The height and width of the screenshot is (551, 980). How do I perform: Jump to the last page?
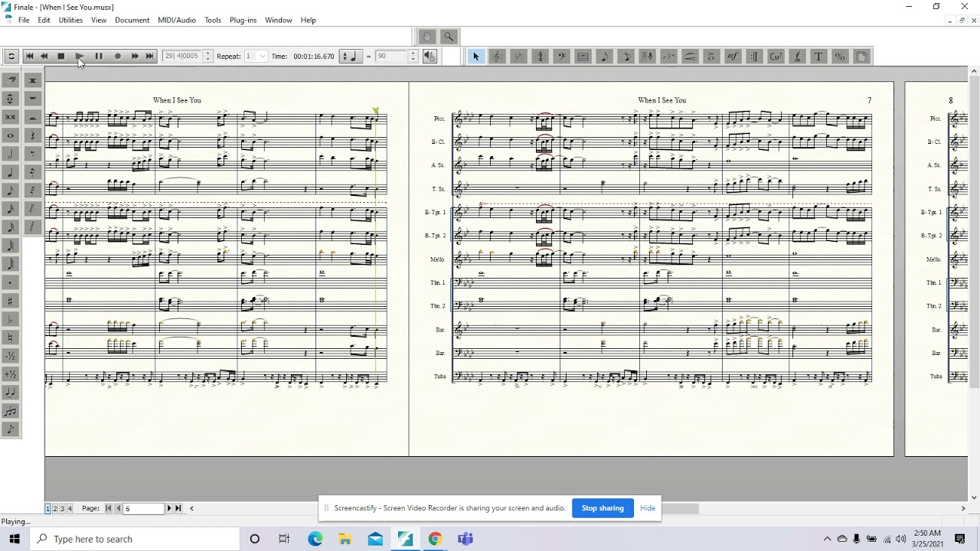click(x=178, y=508)
